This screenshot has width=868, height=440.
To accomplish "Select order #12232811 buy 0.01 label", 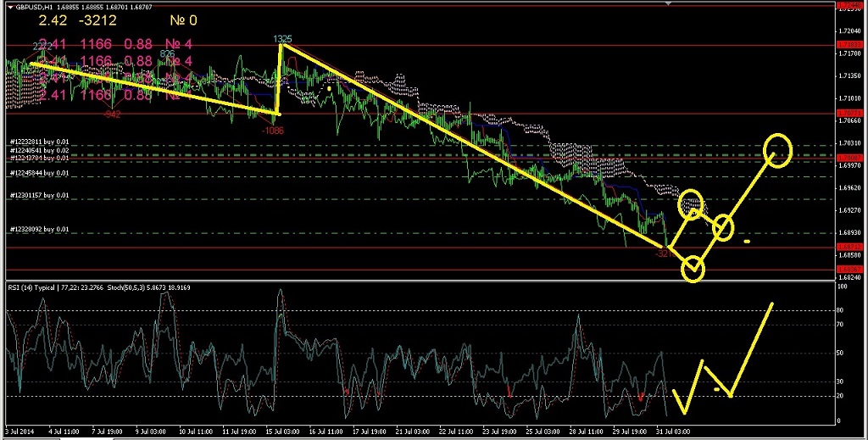I will pos(40,142).
